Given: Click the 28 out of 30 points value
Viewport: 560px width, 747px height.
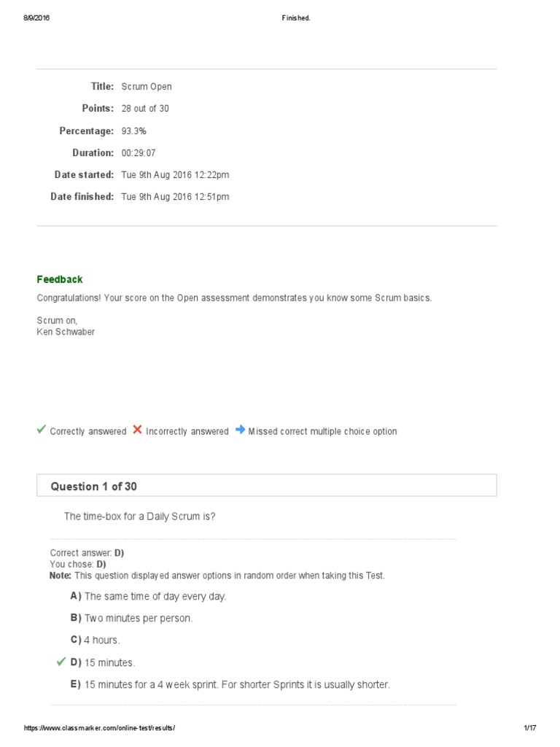Looking at the screenshot, I should [x=145, y=109].
